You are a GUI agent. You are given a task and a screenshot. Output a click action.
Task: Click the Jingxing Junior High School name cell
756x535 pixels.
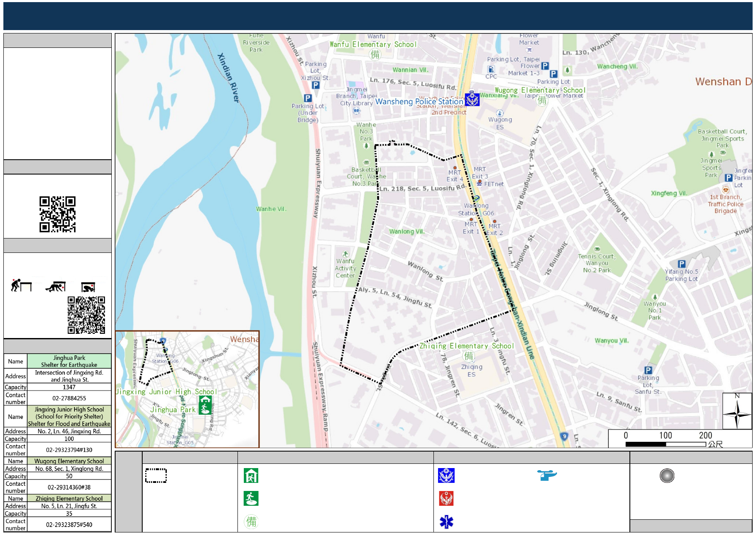tap(69, 416)
